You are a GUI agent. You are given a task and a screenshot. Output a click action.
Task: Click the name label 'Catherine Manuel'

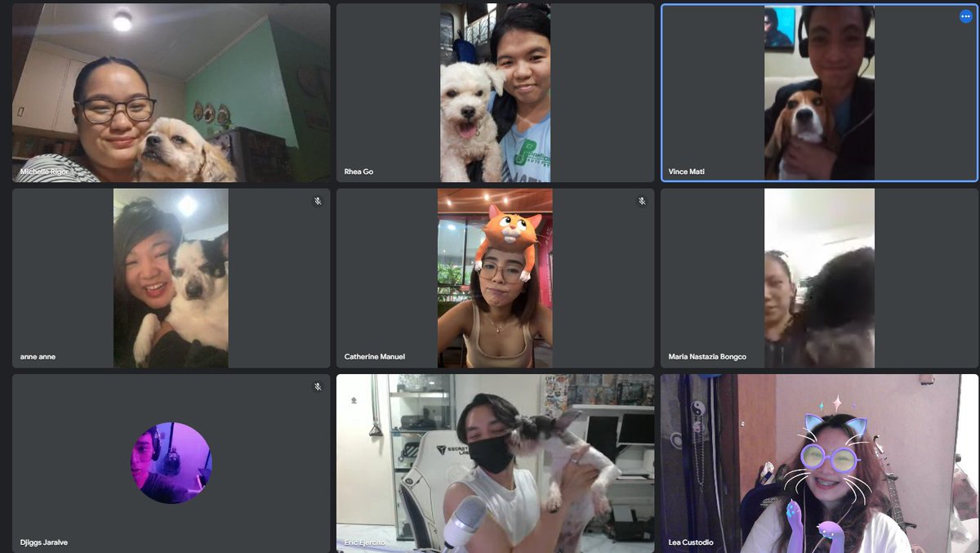tap(374, 357)
